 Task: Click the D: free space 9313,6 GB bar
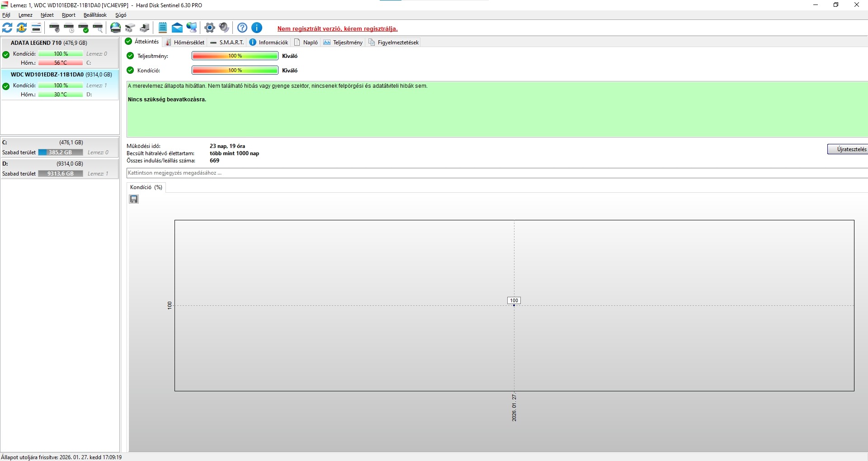[x=61, y=174]
